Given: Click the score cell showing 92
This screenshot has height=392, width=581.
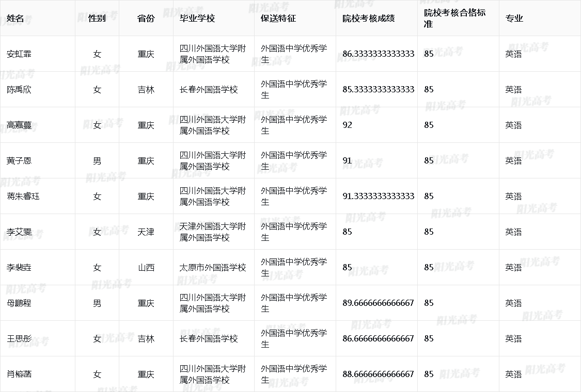Looking at the screenshot, I should coord(348,125).
